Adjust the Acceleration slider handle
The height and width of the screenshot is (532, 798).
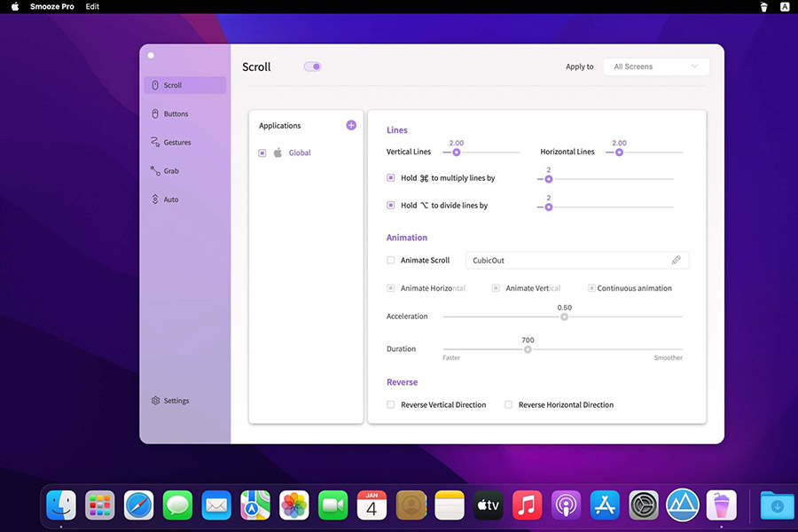tap(564, 317)
